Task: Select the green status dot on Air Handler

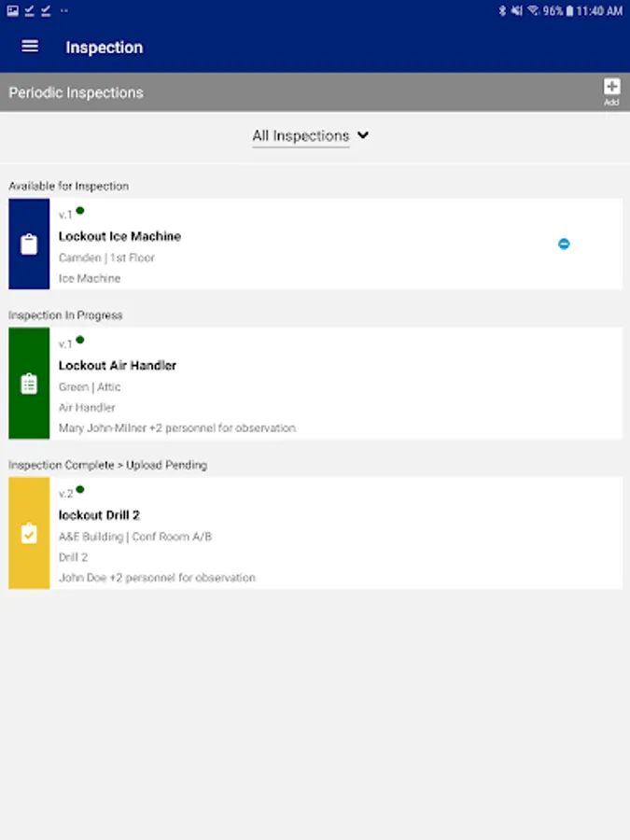Action: 80,340
